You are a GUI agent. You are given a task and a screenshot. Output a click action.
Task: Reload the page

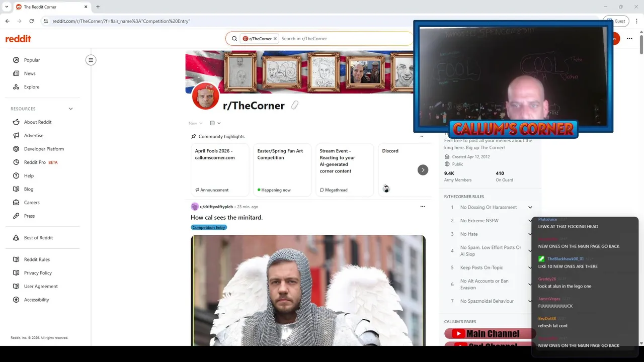31,21
